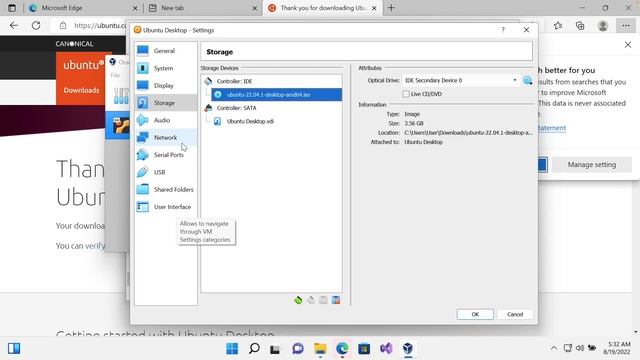Viewport: 640px width, 360px height.
Task: Open USB settings category
Action: click(x=165, y=172)
